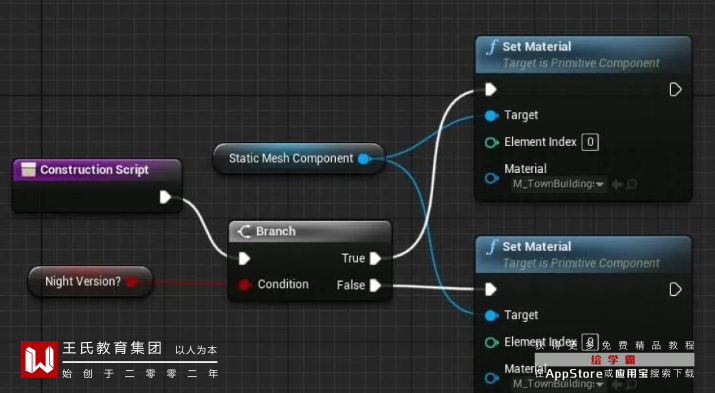Image resolution: width=715 pixels, height=393 pixels.
Task: Select the upper Set Material node header
Action: 583,54
